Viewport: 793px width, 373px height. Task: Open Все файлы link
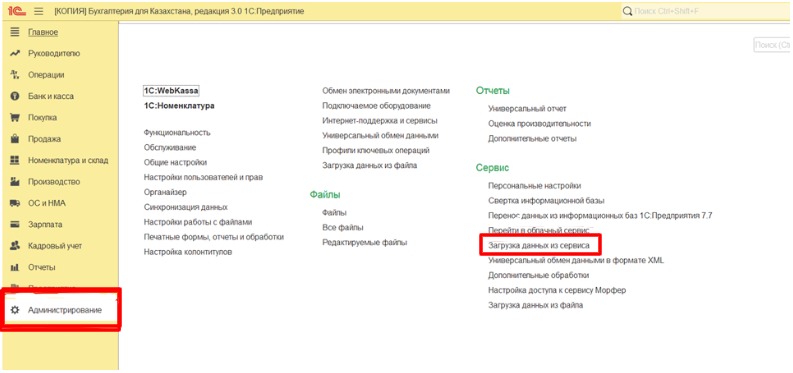point(343,227)
